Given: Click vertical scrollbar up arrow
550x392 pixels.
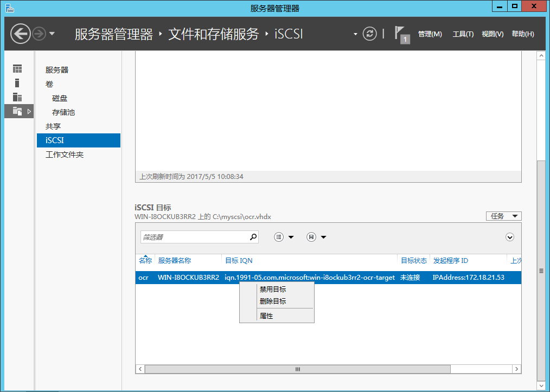Looking at the screenshot, I should [541, 56].
